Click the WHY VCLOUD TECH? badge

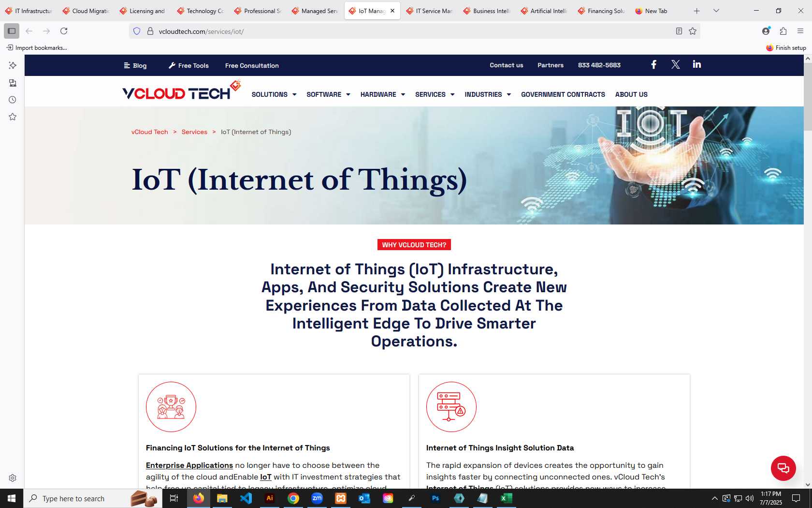tap(414, 245)
